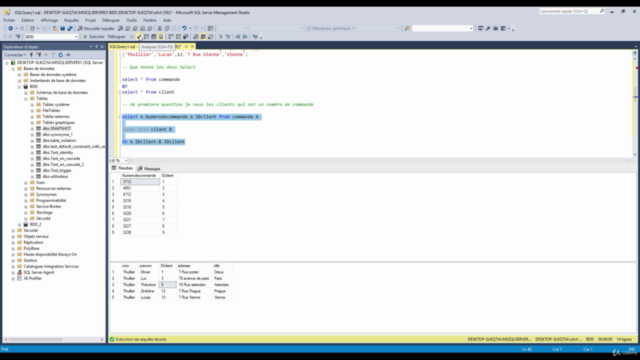640x360 pixels.
Task: Select the SQLQuery1.sql document tab
Action: click(122, 47)
